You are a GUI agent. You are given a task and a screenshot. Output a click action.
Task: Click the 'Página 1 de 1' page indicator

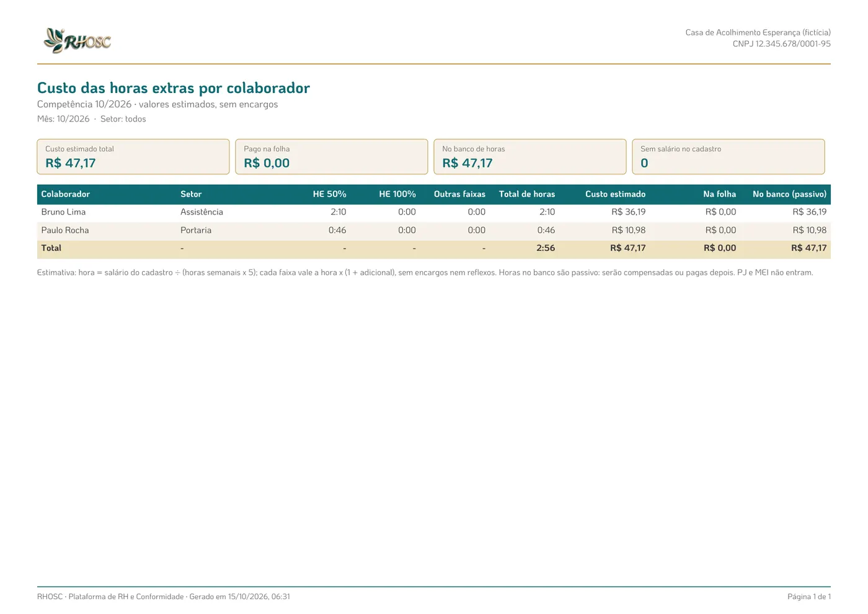(x=809, y=597)
